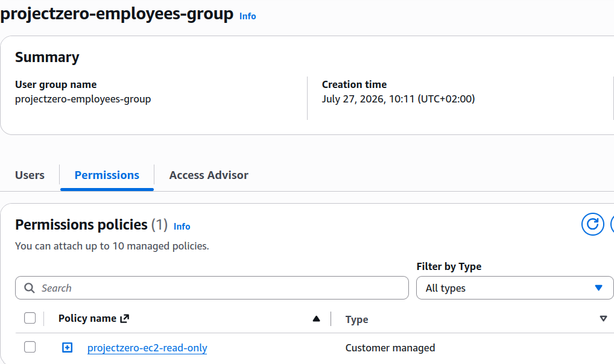Click the Policy name external link icon

point(124,319)
